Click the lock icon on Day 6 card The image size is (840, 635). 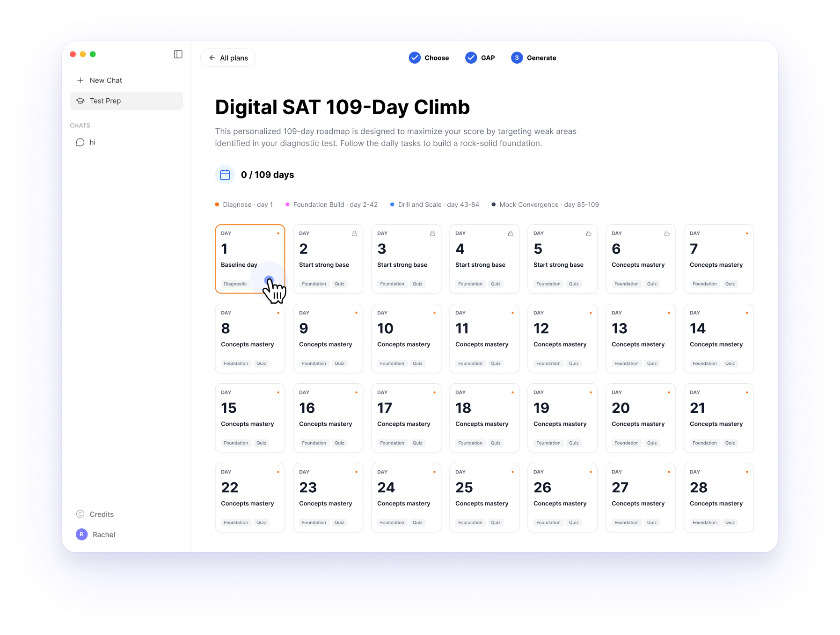click(667, 233)
